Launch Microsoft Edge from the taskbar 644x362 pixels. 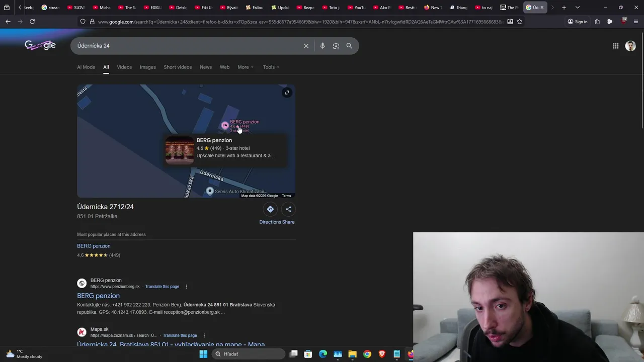tap(323, 354)
